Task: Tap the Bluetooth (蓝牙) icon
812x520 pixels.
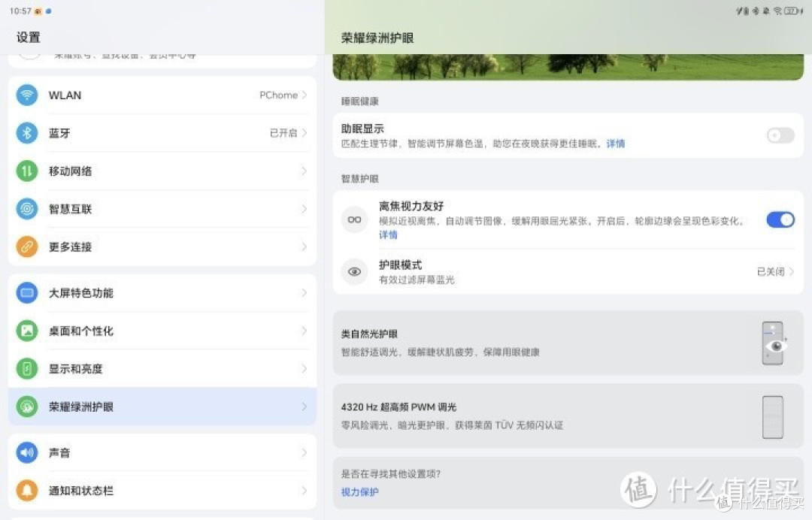Action: pos(27,133)
